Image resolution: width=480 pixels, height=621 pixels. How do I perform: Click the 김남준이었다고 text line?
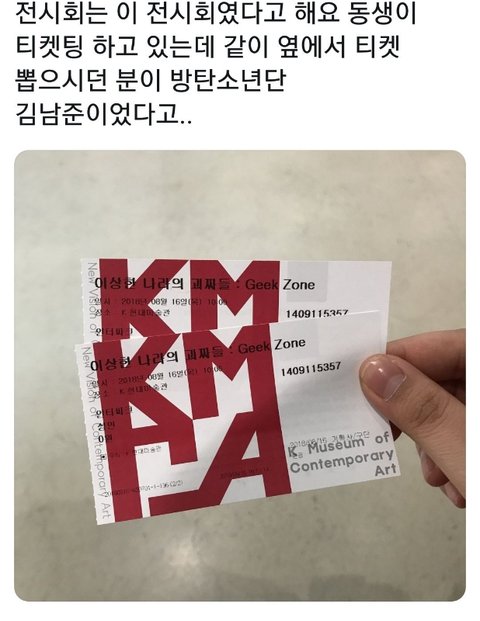click(x=104, y=113)
